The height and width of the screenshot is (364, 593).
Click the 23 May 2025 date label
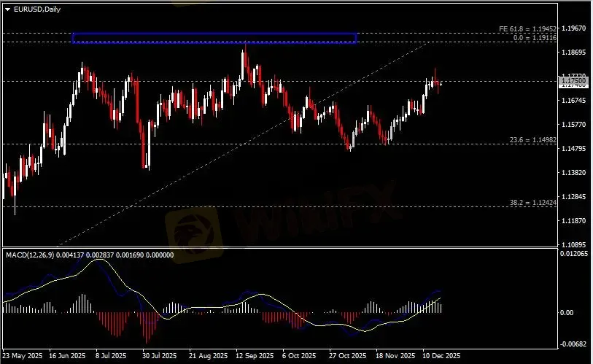tap(23, 356)
